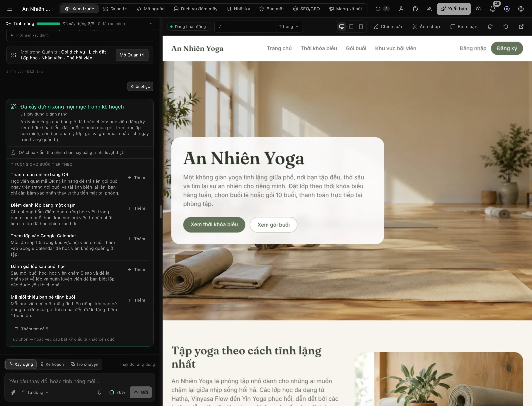Image resolution: width=532 pixels, height=406 pixels.
Task: Open settings gear icon
Action: coord(478,9)
